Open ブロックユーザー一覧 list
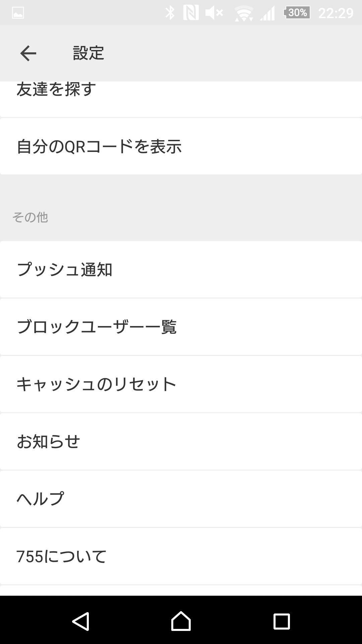The width and height of the screenshot is (362, 644). 181,327
